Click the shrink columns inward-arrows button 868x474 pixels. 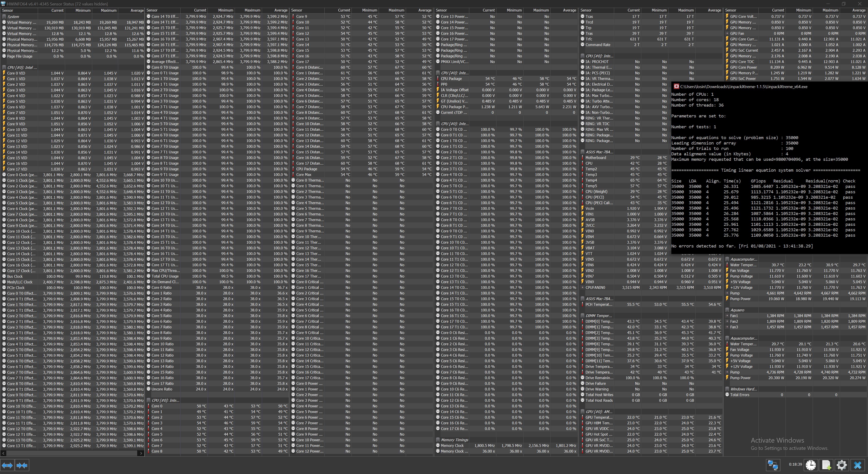click(22, 465)
